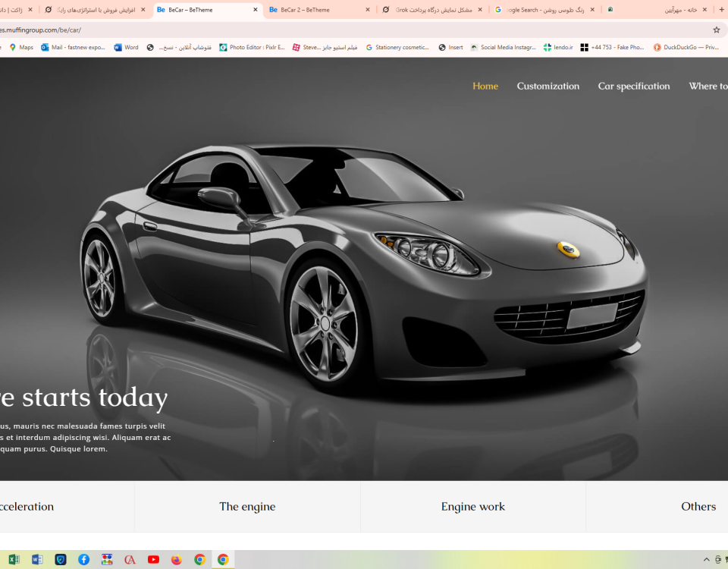
Task: Go to Customization in the site menu
Action: click(x=548, y=86)
